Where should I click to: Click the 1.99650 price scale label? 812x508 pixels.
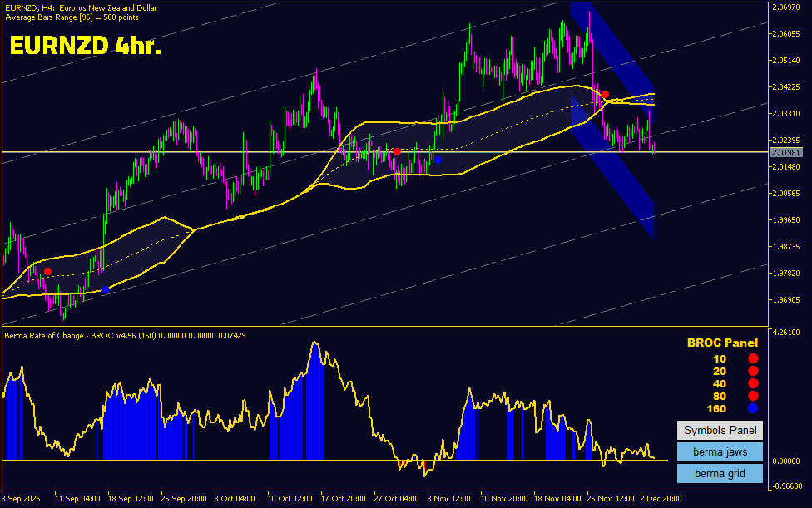[786, 220]
